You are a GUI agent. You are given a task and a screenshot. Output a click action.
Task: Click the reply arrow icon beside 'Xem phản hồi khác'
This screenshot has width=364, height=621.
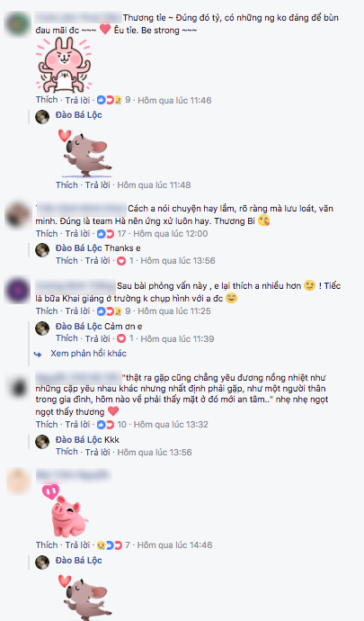point(38,354)
